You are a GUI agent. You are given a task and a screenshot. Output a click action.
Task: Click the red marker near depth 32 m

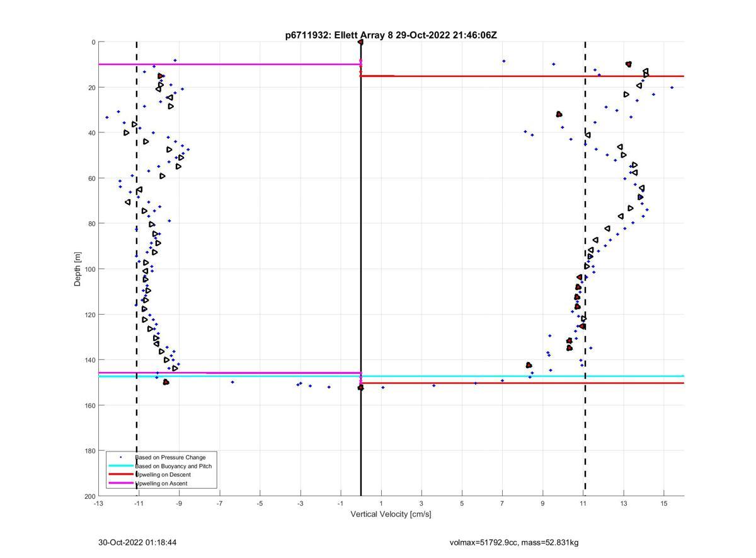click(x=559, y=114)
